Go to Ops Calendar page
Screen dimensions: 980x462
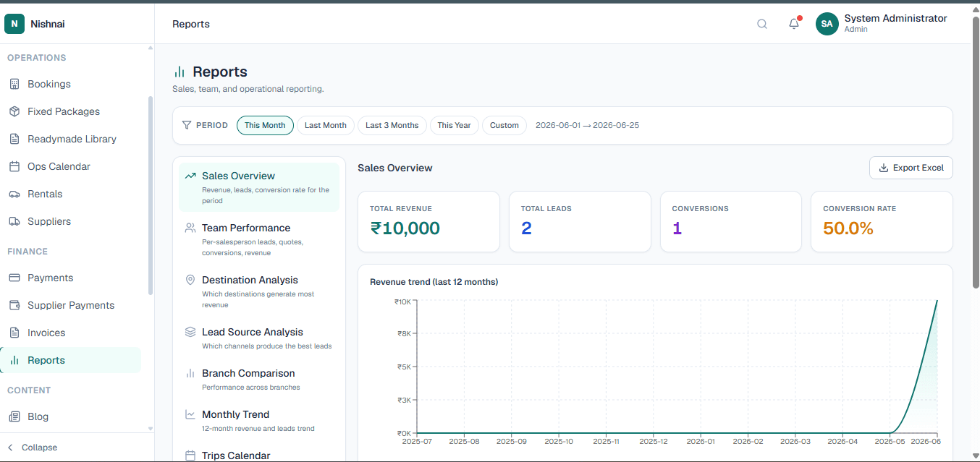point(71,166)
